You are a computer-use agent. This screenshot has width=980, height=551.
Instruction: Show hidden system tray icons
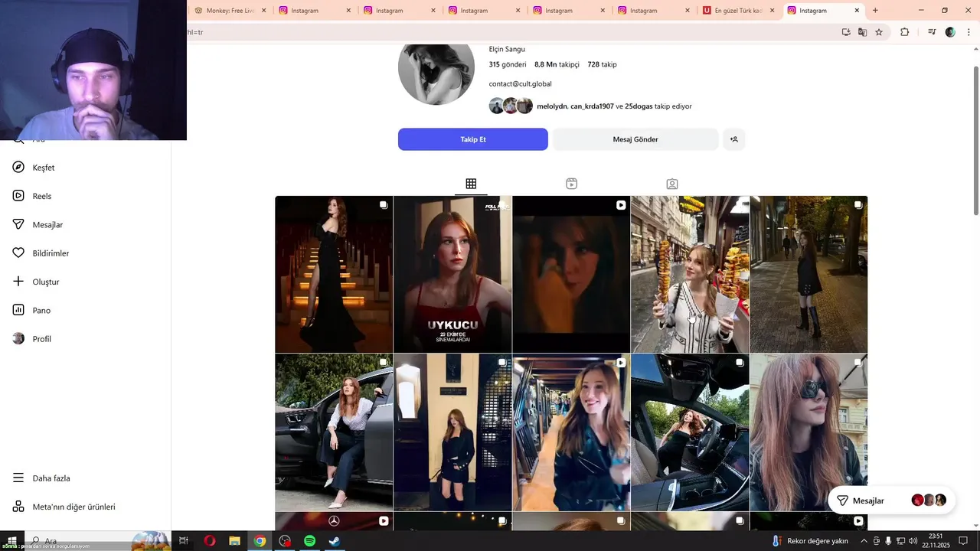pyautogui.click(x=864, y=541)
